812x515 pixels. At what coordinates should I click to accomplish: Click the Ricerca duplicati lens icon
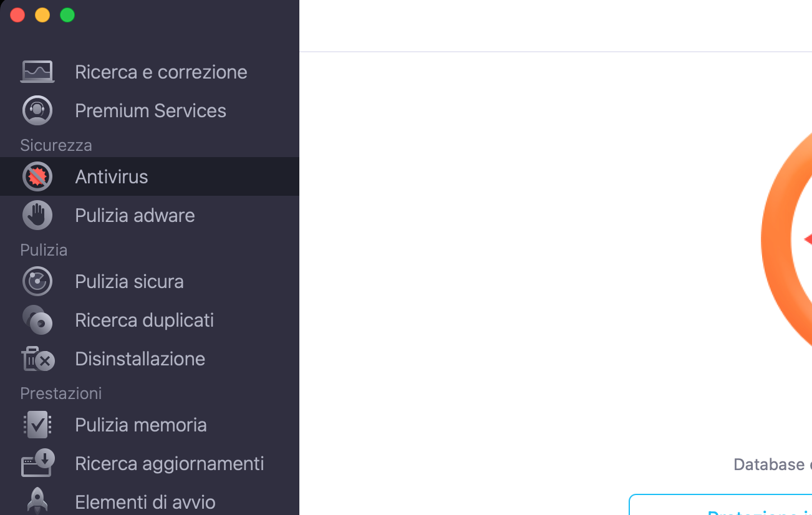(37, 320)
